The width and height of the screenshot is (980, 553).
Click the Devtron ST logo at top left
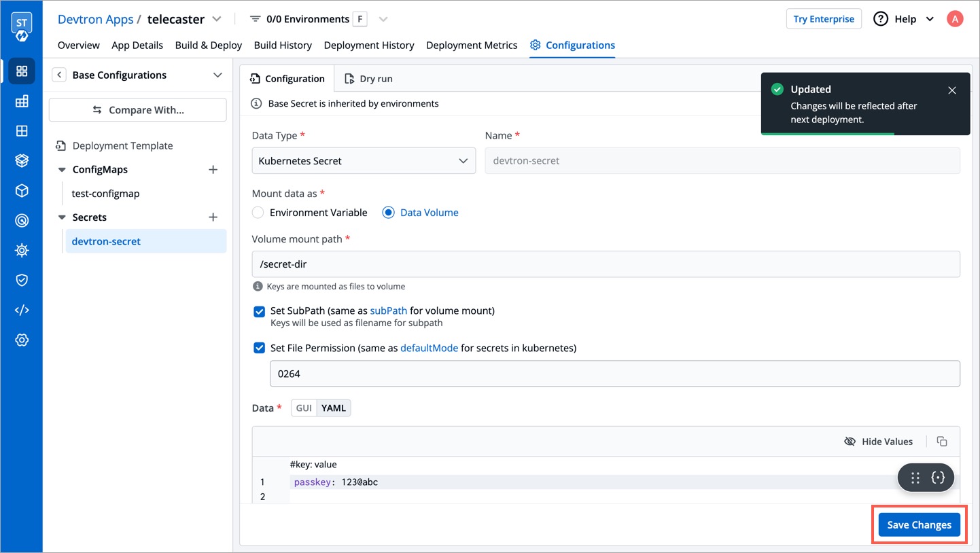coord(22,23)
